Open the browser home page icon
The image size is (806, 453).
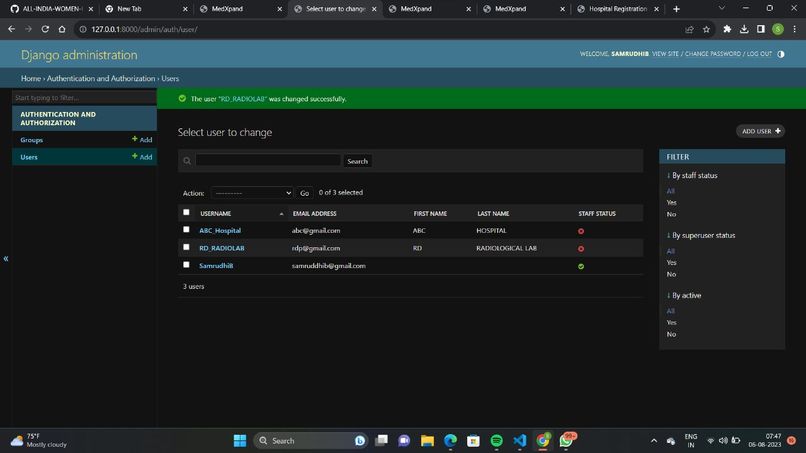pos(62,29)
